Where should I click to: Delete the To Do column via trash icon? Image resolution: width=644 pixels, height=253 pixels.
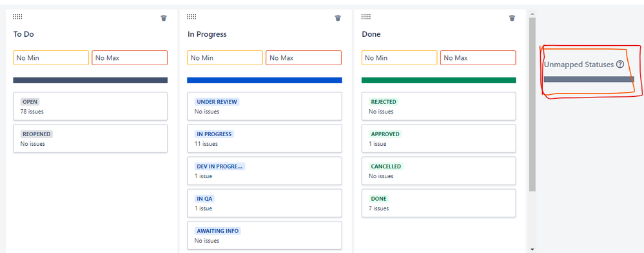coord(164,18)
